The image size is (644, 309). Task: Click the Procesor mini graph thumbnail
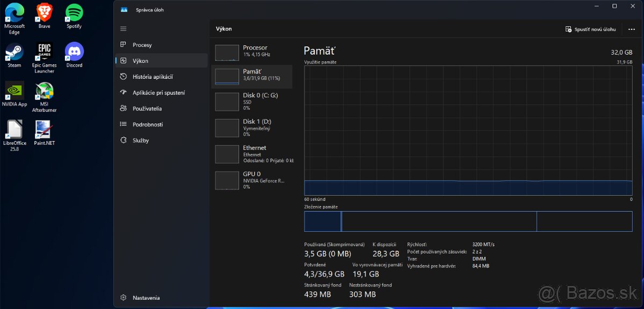coord(226,52)
